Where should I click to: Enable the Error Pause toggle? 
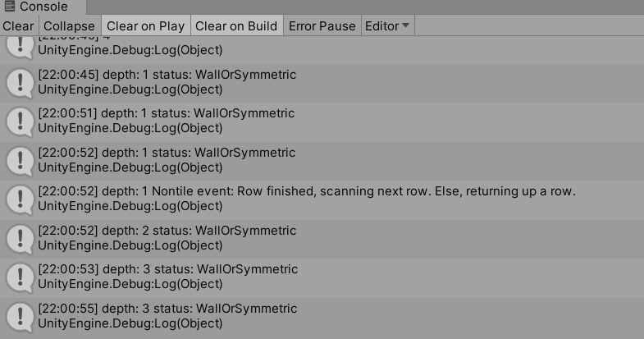[322, 26]
